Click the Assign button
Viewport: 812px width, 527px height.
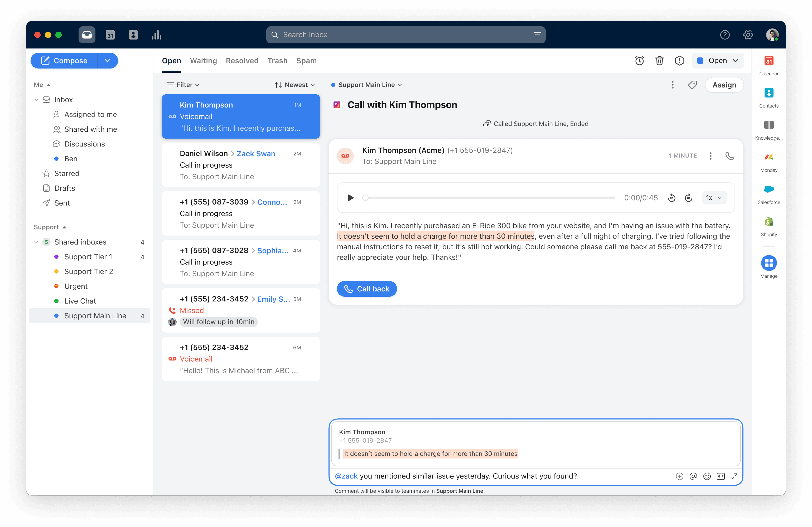coord(724,85)
